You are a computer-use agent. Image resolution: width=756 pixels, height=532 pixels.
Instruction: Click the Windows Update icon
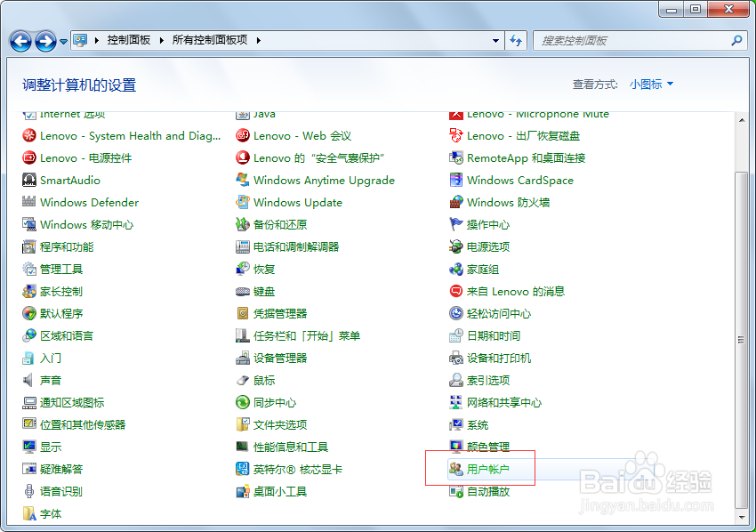click(243, 202)
